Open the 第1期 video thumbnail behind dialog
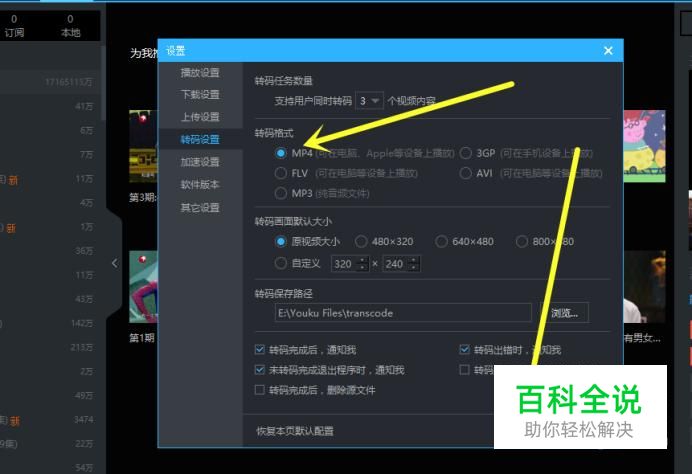The width and height of the screenshot is (692, 474). 143,287
